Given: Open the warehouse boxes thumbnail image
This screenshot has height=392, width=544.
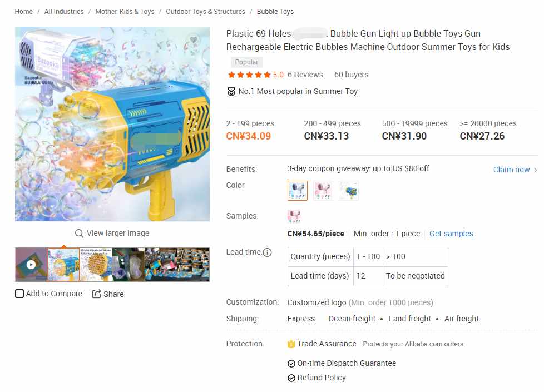Looking at the screenshot, I should coord(177,265).
